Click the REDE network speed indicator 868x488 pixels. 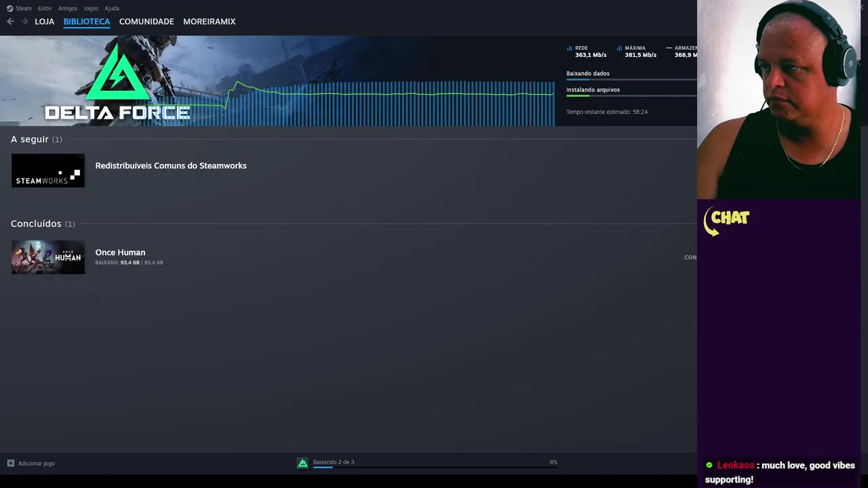(x=587, y=52)
